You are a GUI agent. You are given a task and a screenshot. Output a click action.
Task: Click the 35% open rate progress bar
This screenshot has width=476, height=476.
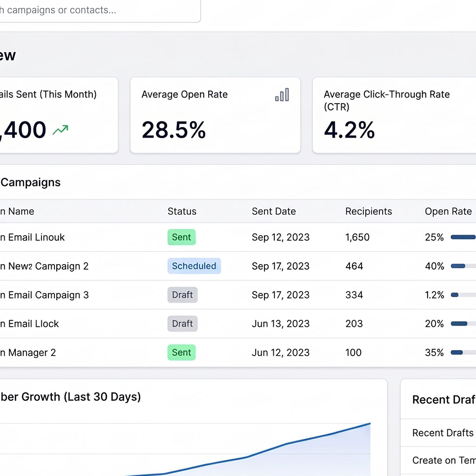coord(463,352)
